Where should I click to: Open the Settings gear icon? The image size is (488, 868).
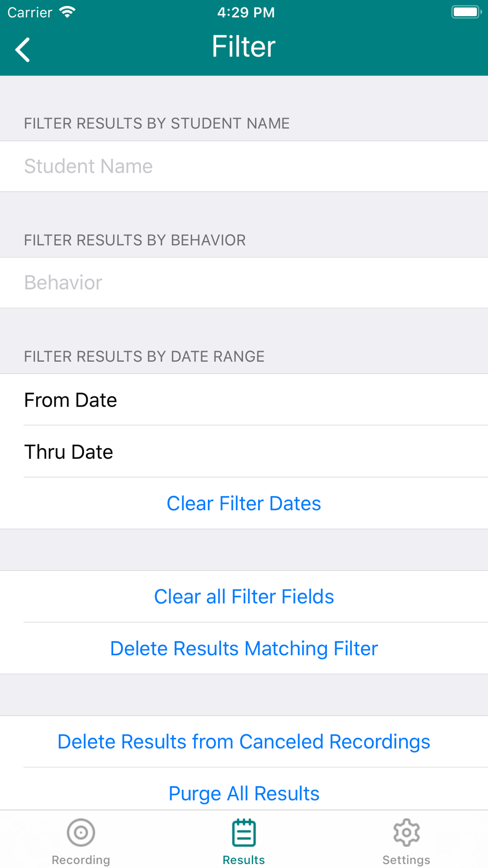[x=407, y=832]
